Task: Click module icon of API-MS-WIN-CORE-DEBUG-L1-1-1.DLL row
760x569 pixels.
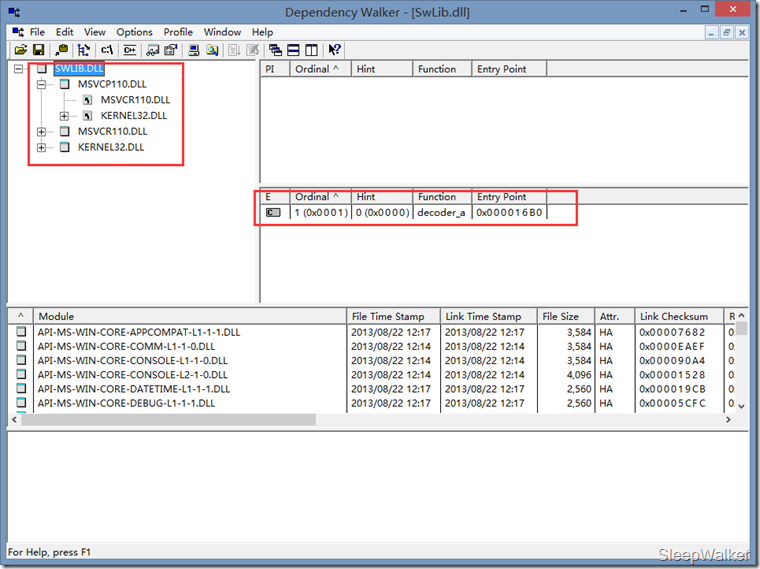Action: click(21, 402)
